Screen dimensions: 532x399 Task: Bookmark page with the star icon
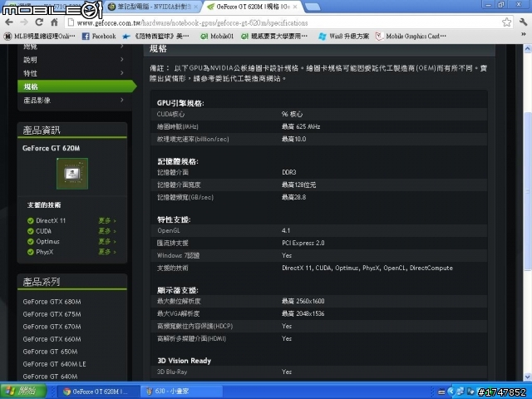point(506,22)
